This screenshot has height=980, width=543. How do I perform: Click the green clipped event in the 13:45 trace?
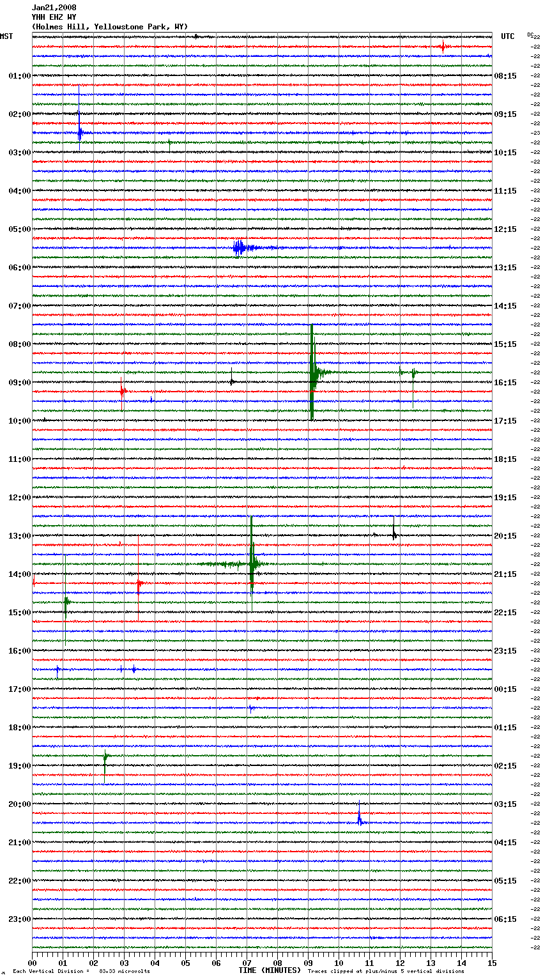click(252, 563)
